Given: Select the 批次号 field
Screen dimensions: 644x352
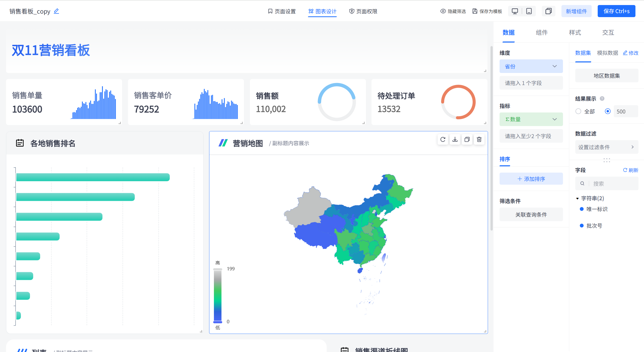Looking at the screenshot, I should [594, 226].
